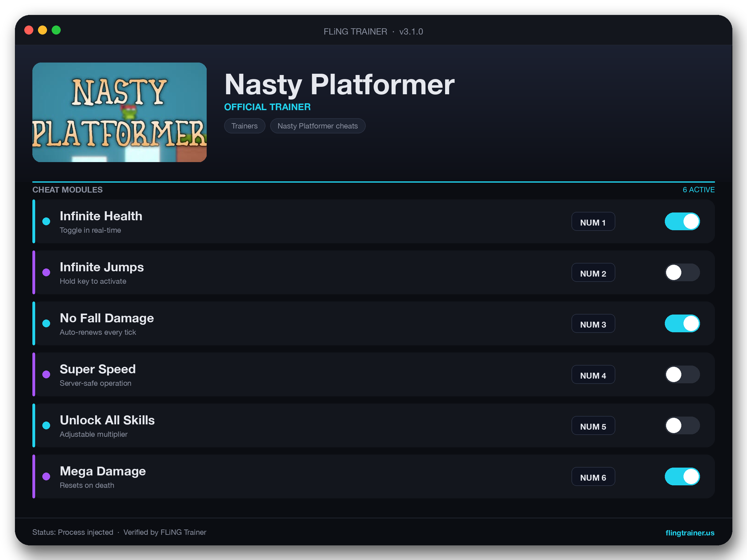This screenshot has width=747, height=560.
Task: Click the NUM 6 hotkey button
Action: click(x=593, y=476)
